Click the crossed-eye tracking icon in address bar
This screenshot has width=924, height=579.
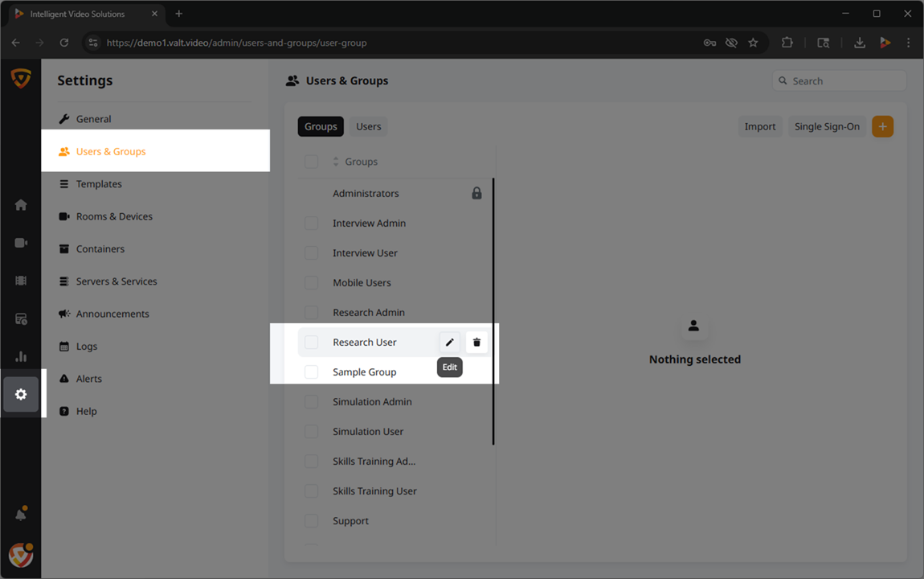click(x=731, y=43)
